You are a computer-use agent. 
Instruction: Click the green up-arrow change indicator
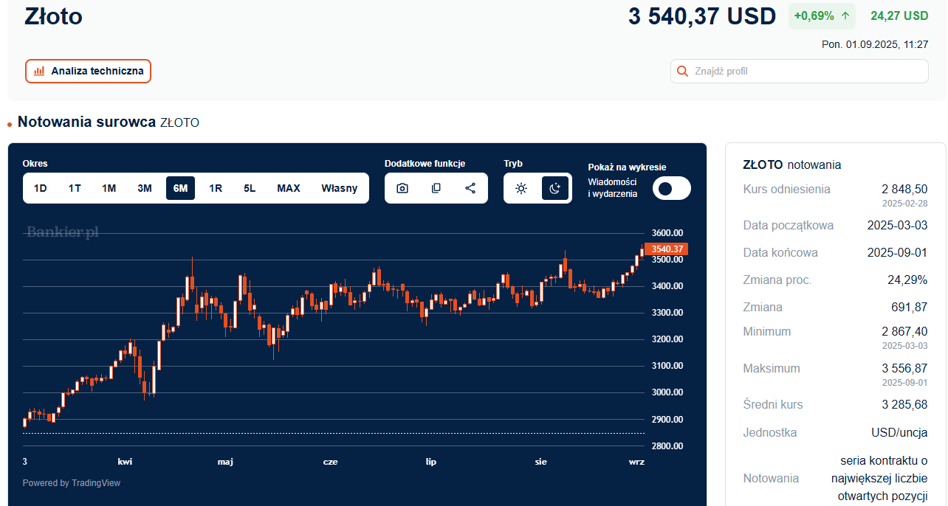pos(845,16)
